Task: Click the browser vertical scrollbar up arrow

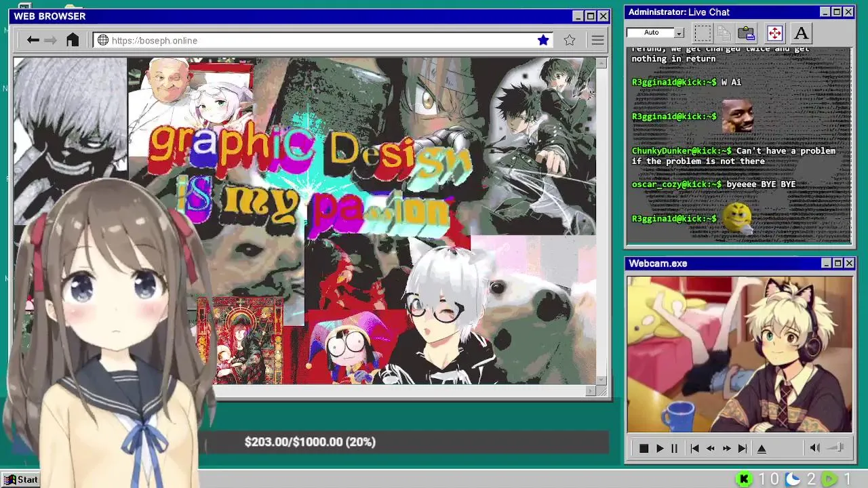Action: (x=601, y=63)
